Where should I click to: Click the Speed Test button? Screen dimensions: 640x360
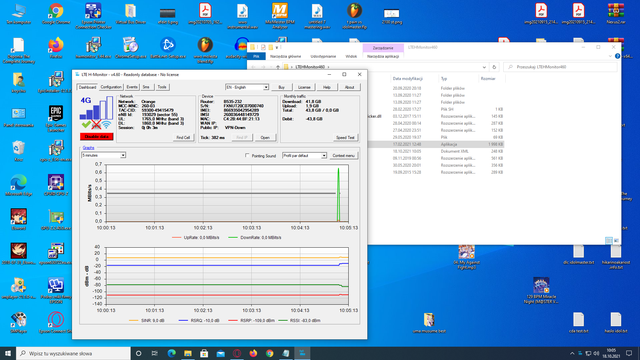pos(345,138)
